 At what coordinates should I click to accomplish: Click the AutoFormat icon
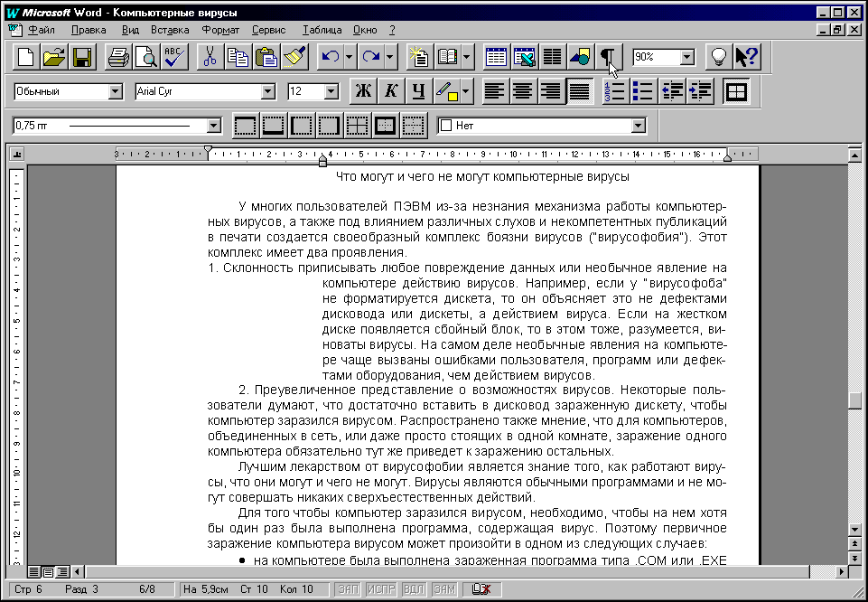(x=419, y=57)
